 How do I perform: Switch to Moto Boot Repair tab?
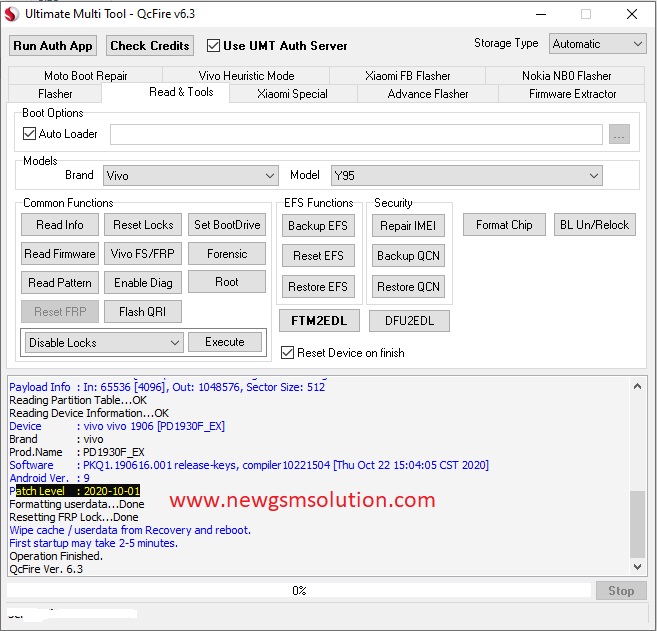pos(85,76)
